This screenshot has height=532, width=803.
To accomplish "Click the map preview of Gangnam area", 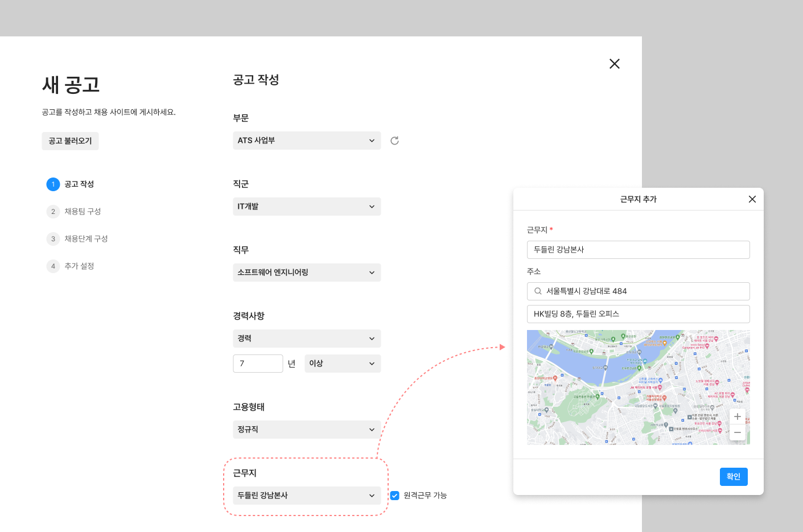I will 626,387.
